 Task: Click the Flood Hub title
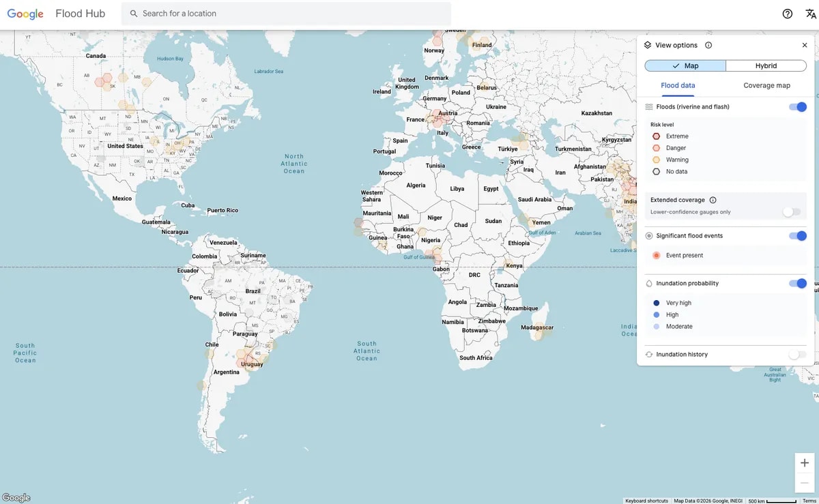point(81,14)
